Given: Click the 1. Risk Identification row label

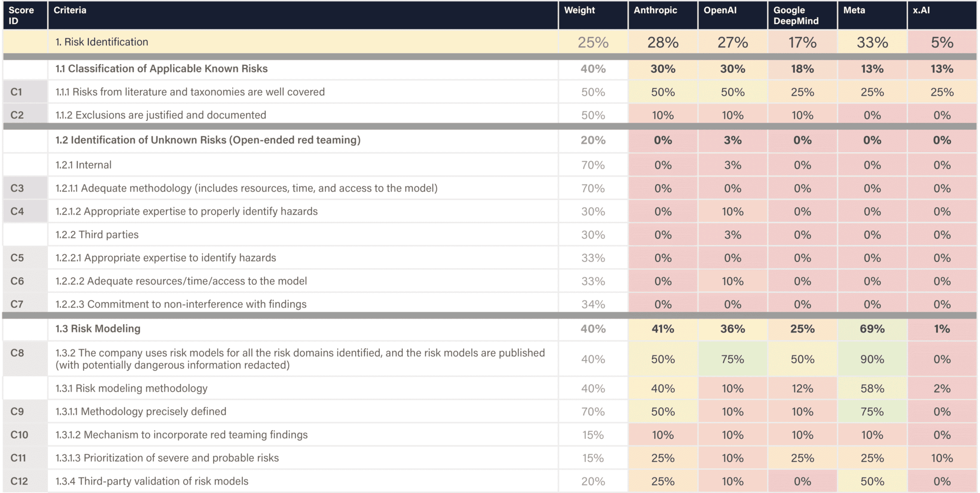Looking at the screenshot, I should click(102, 42).
